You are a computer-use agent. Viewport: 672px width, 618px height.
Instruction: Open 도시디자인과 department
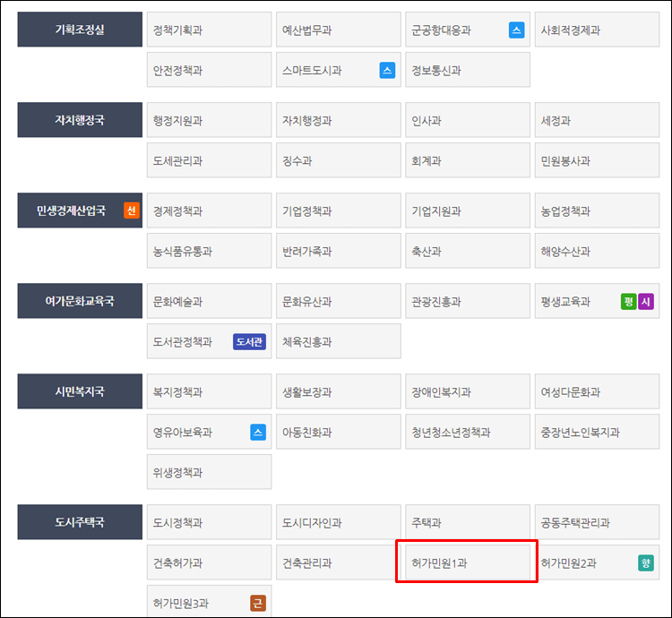pyautogui.click(x=339, y=521)
